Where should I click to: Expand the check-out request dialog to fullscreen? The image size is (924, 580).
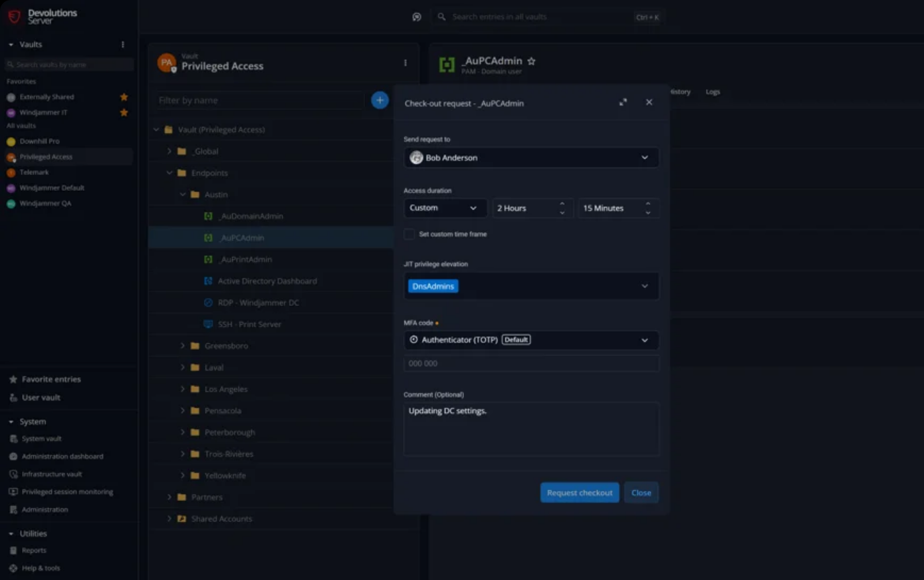[x=623, y=102]
